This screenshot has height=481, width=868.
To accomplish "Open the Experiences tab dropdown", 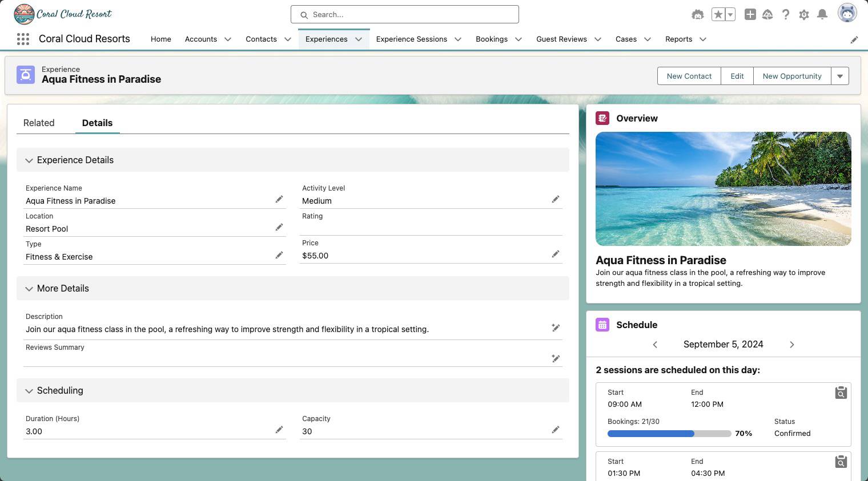I will pyautogui.click(x=359, y=39).
